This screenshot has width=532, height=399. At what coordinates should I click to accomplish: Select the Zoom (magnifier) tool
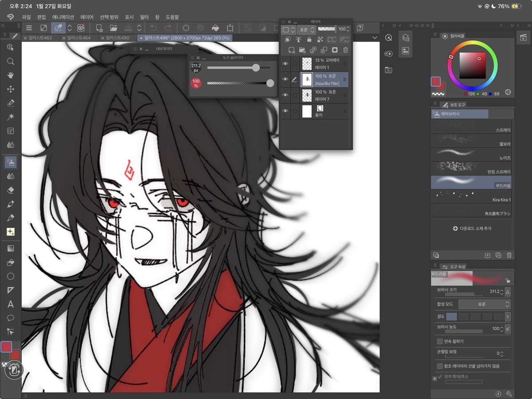coord(11,61)
